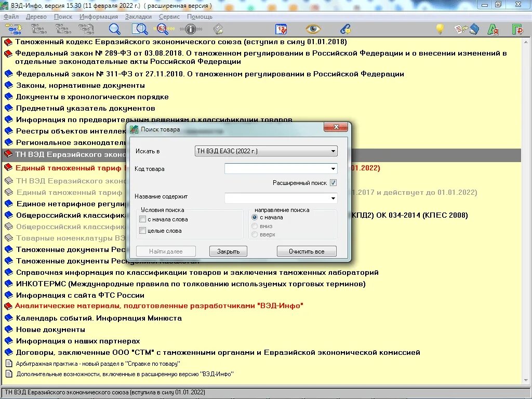
Task: Click the main list vertical scrollbar down arrow
Action: pyautogui.click(x=526, y=380)
